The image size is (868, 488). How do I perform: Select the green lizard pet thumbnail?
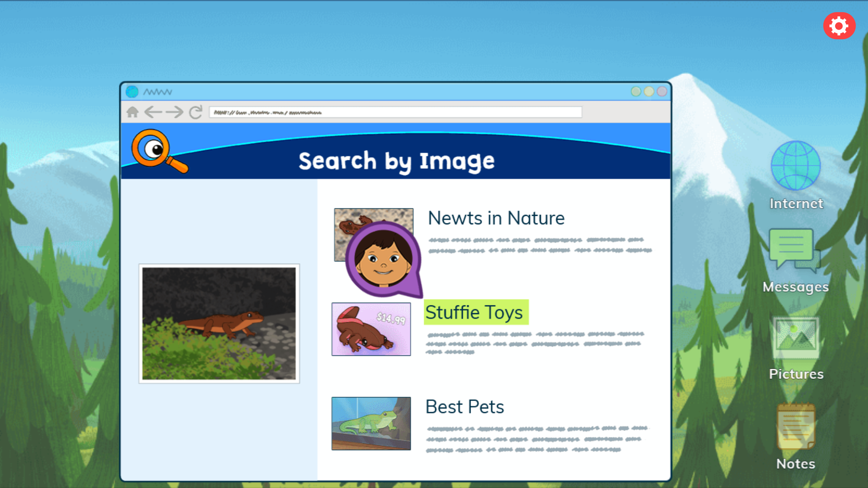pyautogui.click(x=371, y=423)
